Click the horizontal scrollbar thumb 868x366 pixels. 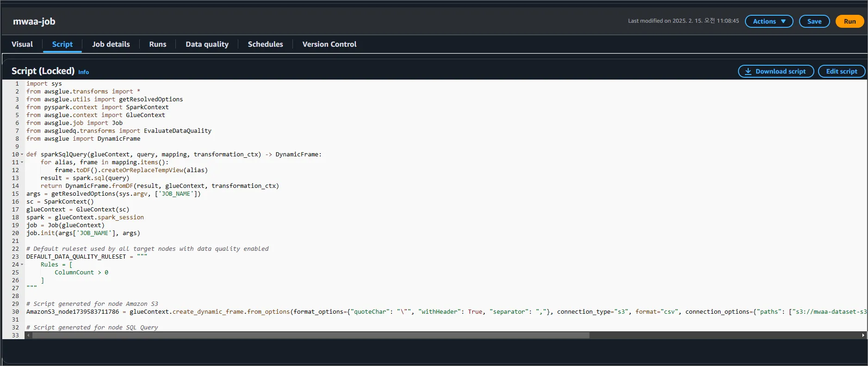click(310, 335)
